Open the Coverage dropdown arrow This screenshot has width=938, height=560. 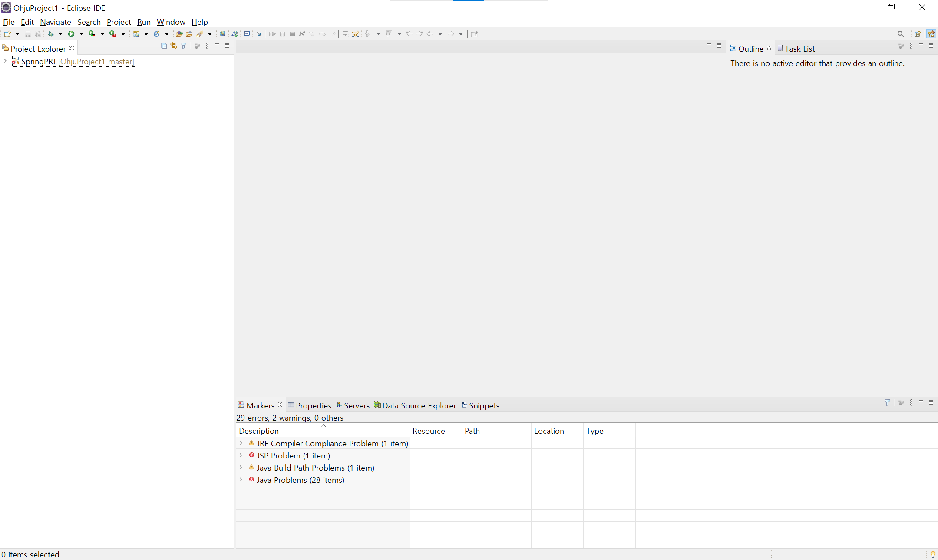(102, 34)
